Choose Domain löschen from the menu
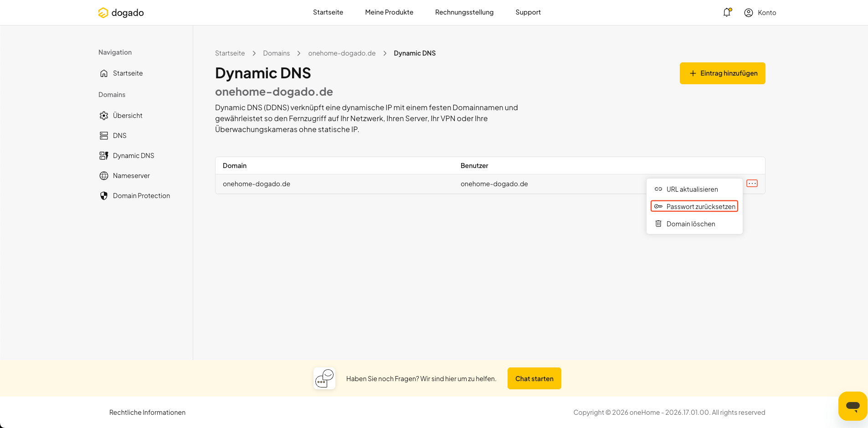The height and width of the screenshot is (428, 868). pyautogui.click(x=694, y=224)
